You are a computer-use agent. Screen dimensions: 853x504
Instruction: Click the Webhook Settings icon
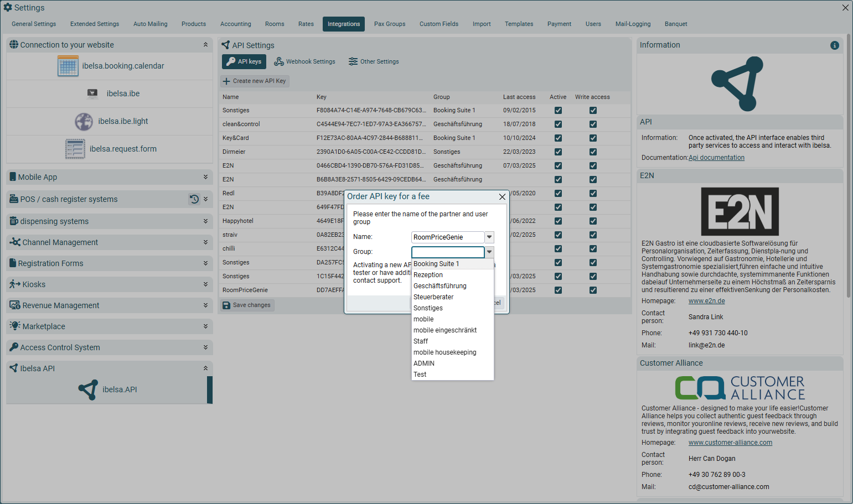tap(279, 61)
